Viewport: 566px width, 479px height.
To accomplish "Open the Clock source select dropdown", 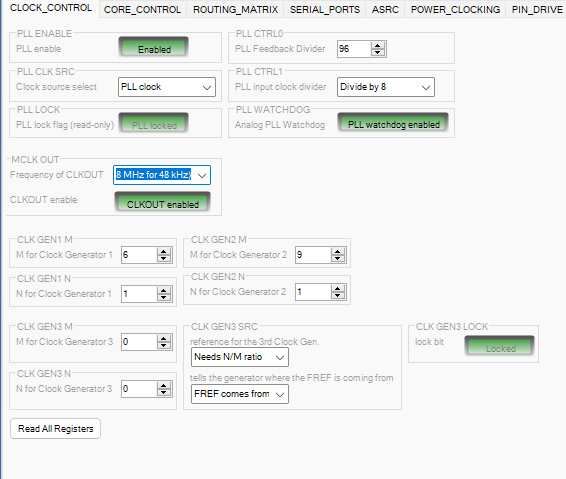I will point(167,87).
